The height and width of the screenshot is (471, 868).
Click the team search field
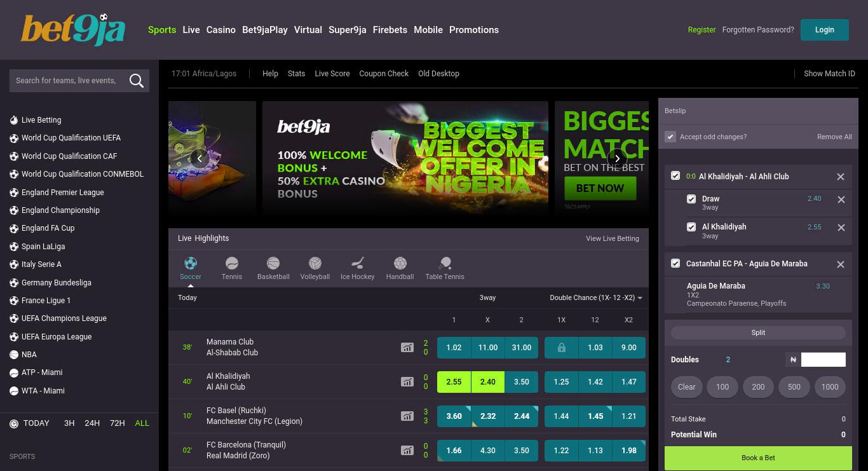click(67, 81)
